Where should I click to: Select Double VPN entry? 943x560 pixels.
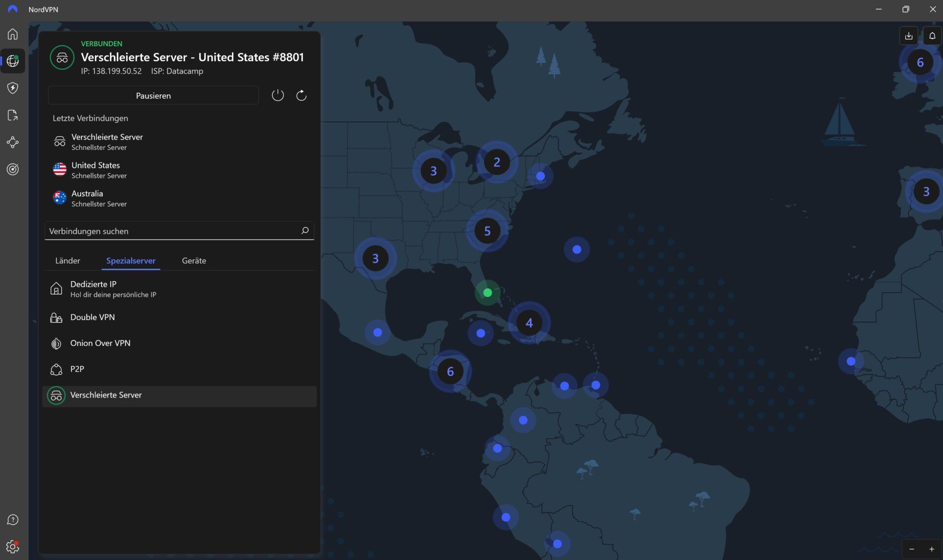(179, 318)
